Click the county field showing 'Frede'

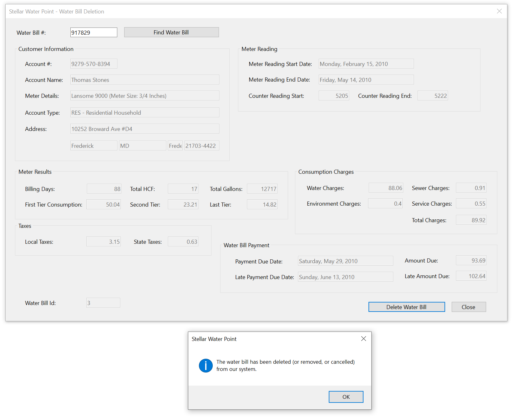pyautogui.click(x=175, y=146)
